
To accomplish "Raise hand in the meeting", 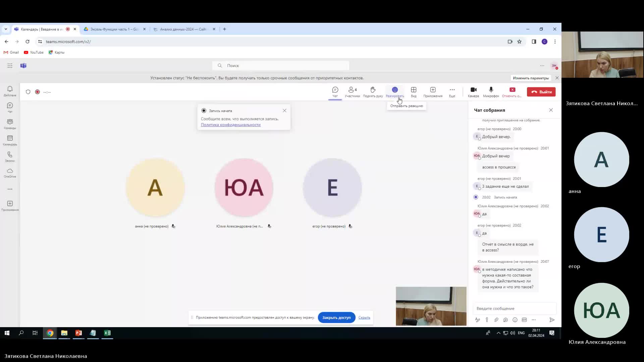I will point(373,92).
